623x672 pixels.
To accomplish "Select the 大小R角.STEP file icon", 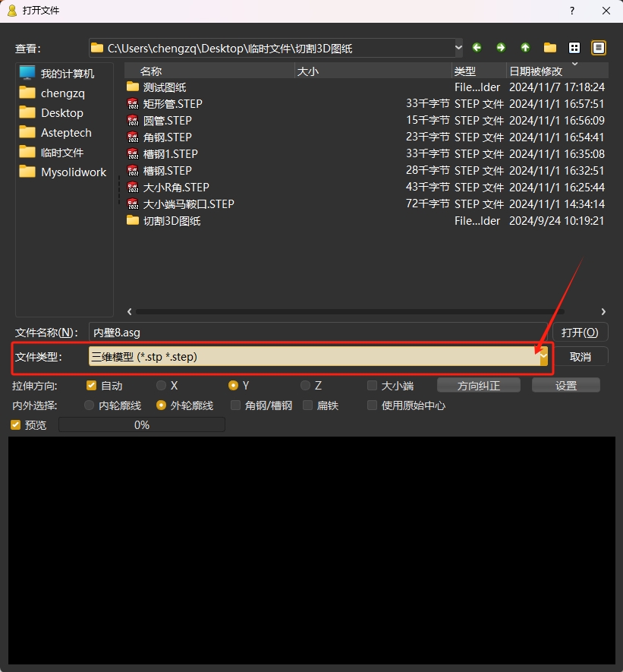I will 133,188.
